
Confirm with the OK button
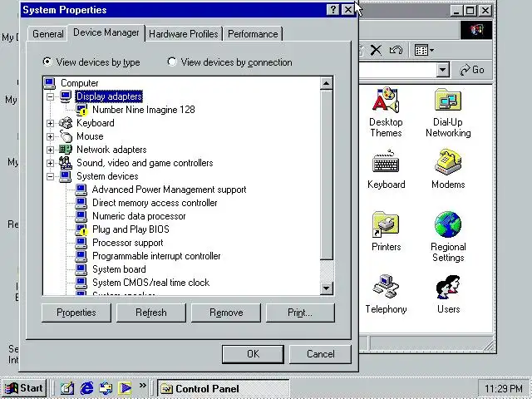click(x=253, y=354)
